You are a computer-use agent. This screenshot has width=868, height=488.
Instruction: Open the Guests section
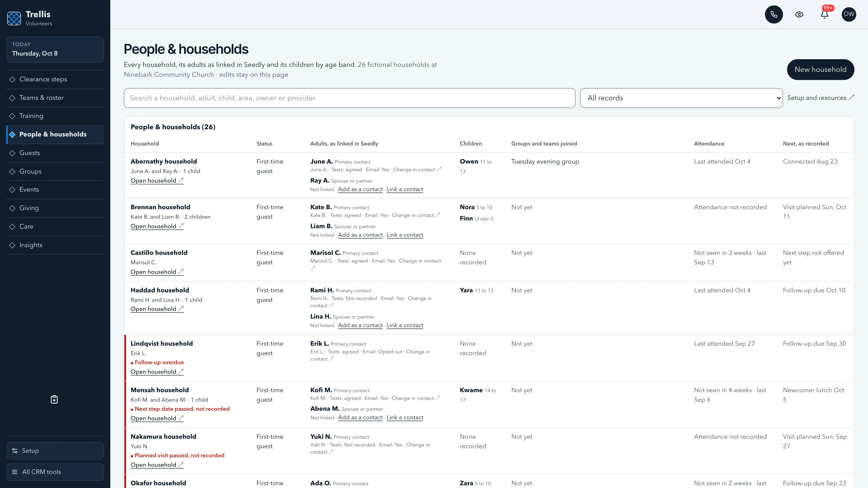[55, 153]
